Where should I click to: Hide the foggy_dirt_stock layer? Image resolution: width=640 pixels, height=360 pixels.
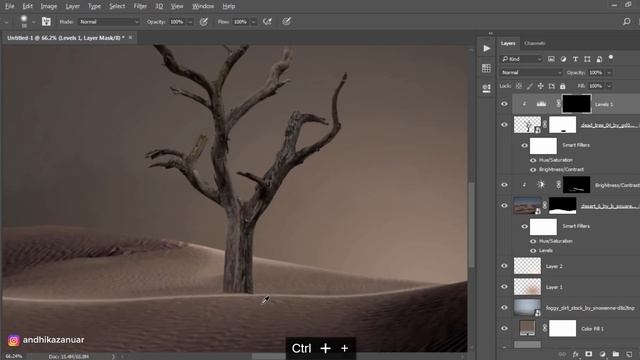pyautogui.click(x=504, y=308)
